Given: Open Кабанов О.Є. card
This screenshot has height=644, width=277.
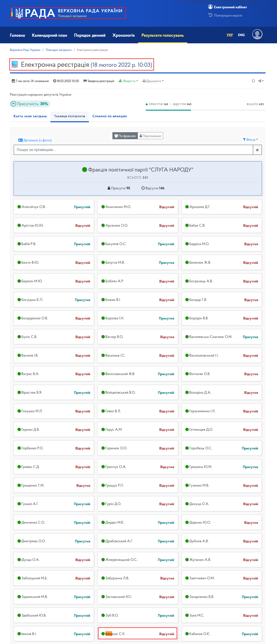Looking at the screenshot, I should coord(222,633).
